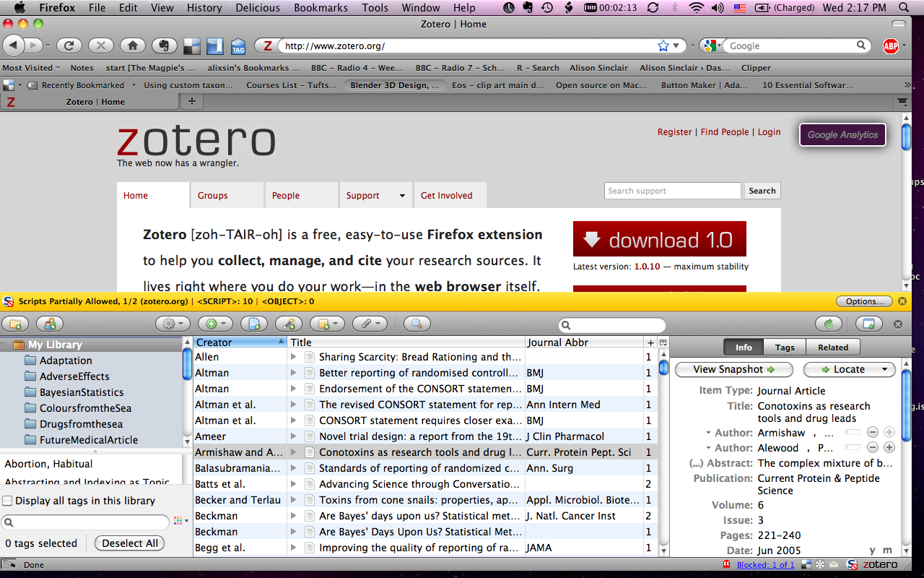
Task: Bookmark page with the star icon
Action: click(x=663, y=46)
